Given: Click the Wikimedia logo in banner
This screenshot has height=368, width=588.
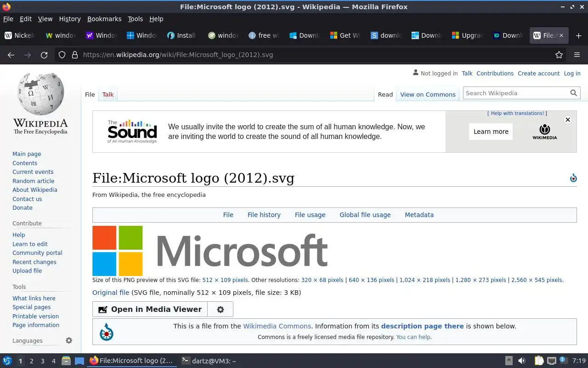Looking at the screenshot, I should pyautogui.click(x=544, y=132).
